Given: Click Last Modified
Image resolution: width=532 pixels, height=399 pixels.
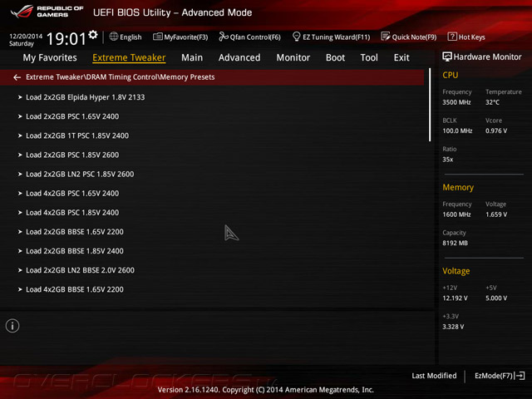Looking at the screenshot, I should coord(434,376).
